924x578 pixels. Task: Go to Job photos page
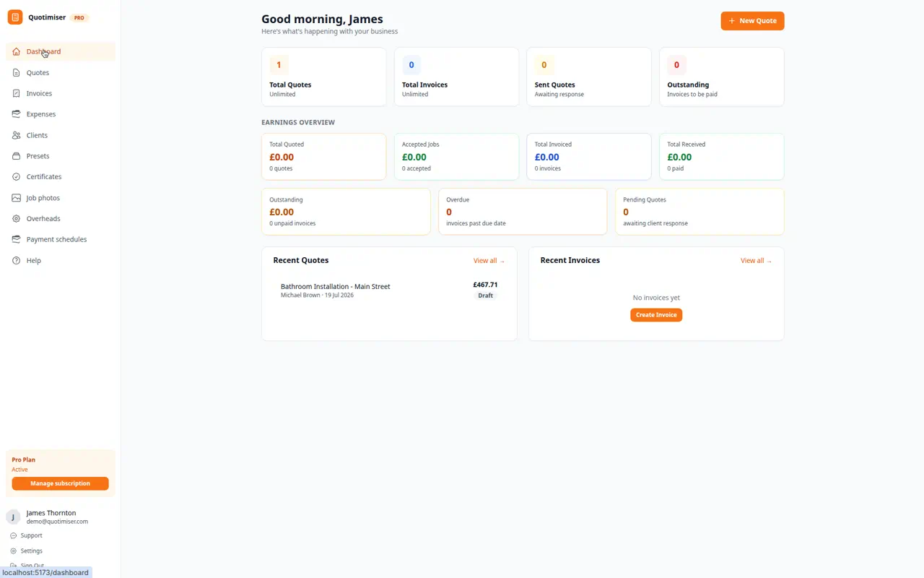point(61,198)
